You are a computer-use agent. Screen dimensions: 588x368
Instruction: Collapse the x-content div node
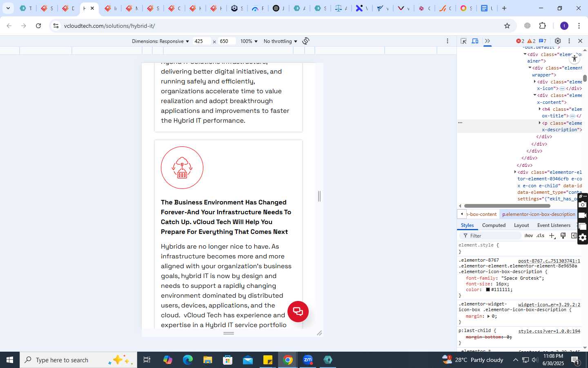click(535, 95)
